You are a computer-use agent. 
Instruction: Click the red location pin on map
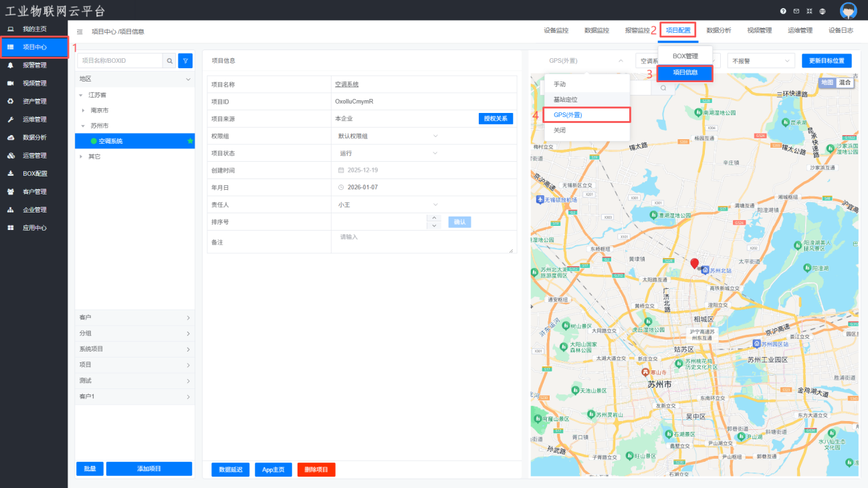point(694,263)
